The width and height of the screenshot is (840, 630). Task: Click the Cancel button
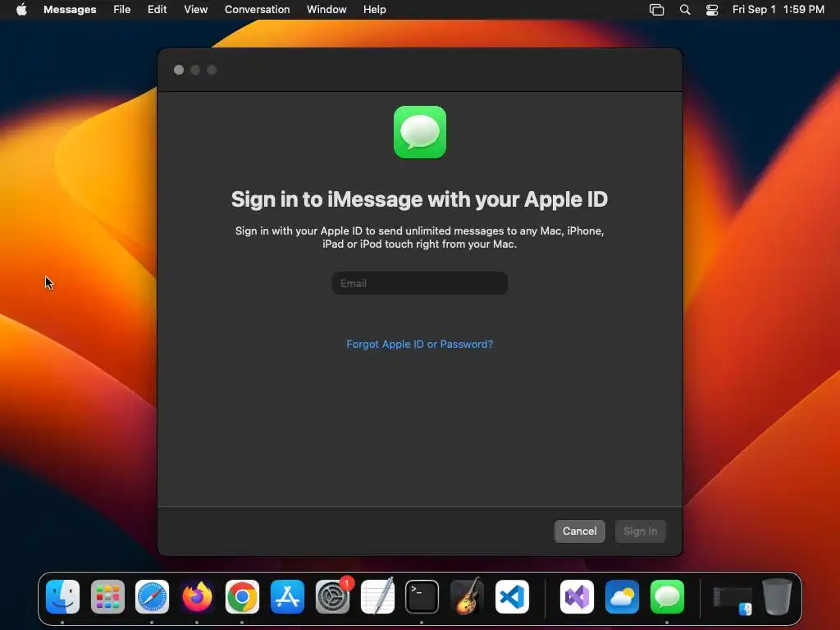point(580,532)
